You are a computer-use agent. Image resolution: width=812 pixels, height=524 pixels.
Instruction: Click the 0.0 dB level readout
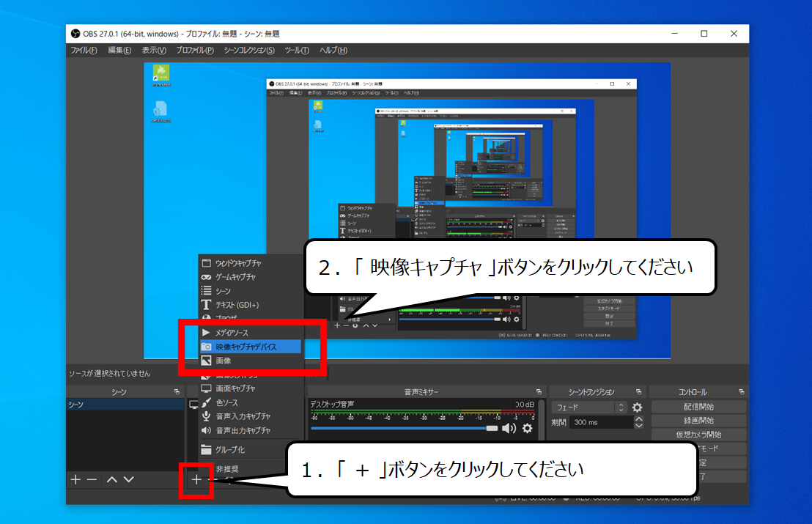[524, 405]
